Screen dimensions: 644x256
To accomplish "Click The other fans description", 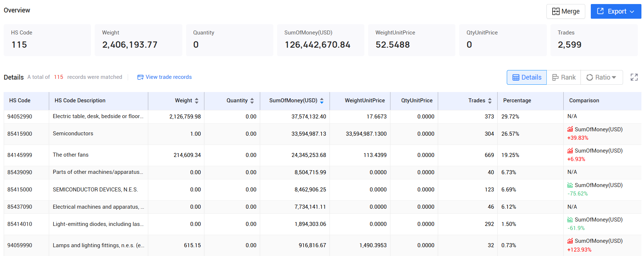I will (71, 155).
